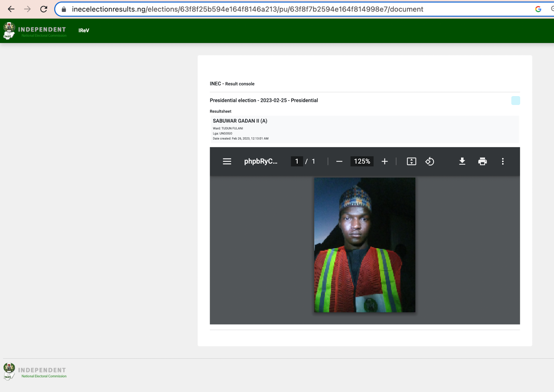View site security lock info
The height and width of the screenshot is (392, 554).
tap(64, 9)
